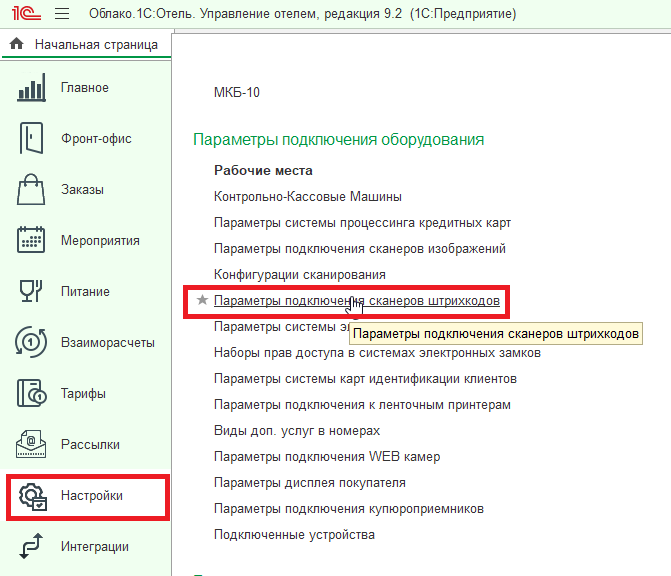Open the Главное section
The height and width of the screenshot is (576, 671).
coord(86,88)
